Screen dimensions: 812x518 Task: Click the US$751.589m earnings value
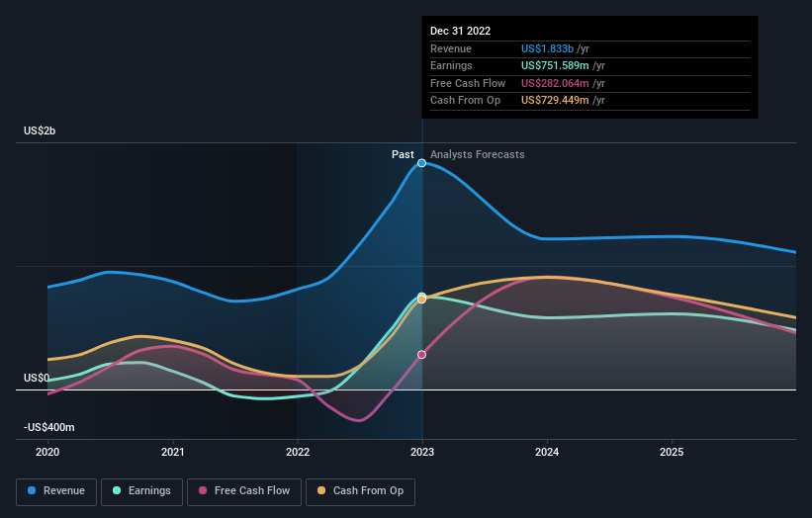pos(555,65)
